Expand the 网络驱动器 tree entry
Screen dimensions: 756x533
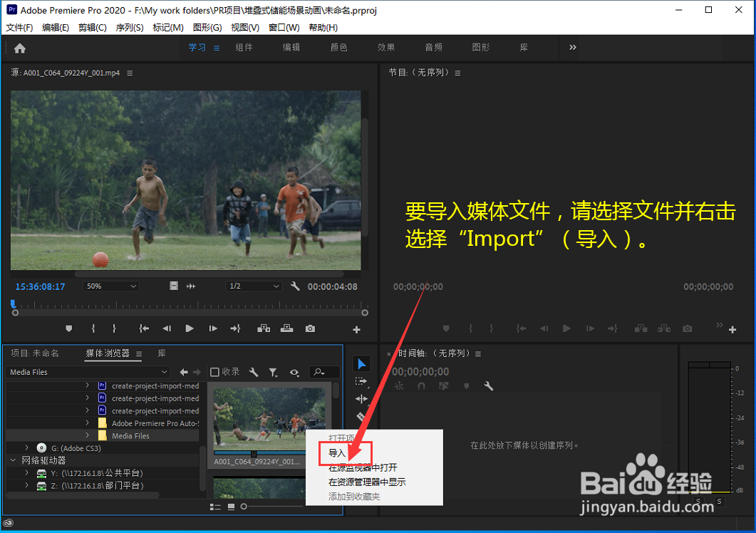coord(11,460)
